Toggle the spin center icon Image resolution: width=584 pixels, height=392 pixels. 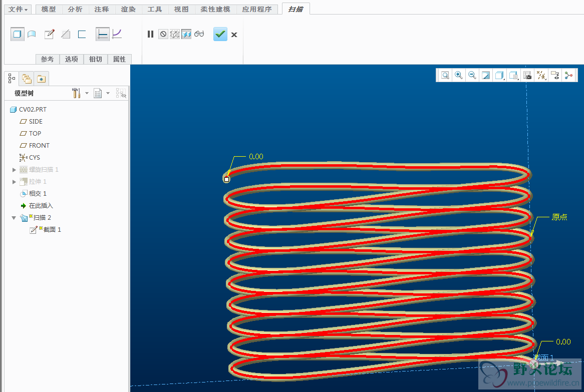[569, 75]
